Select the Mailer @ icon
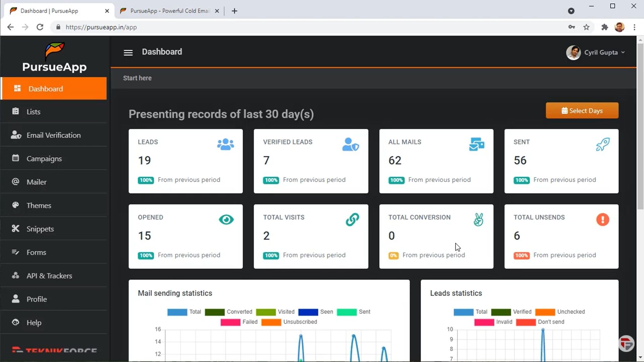This screenshot has width=644, height=362. coord(15,182)
